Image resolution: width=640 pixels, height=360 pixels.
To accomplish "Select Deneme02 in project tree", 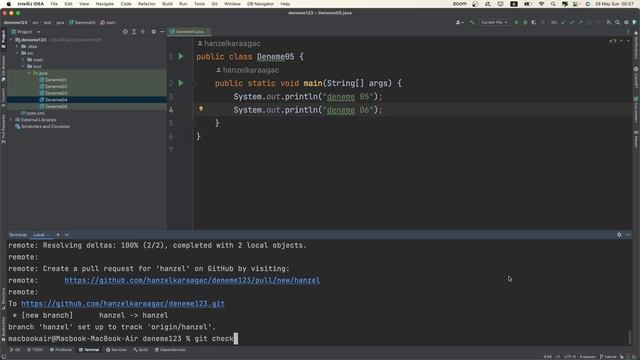I will pos(56,87).
